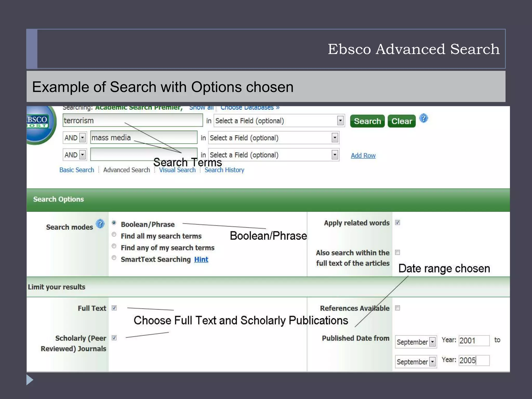The height and width of the screenshot is (399, 532).
Task: Open field dropdown for the empty third row
Action: pyautogui.click(x=274, y=155)
